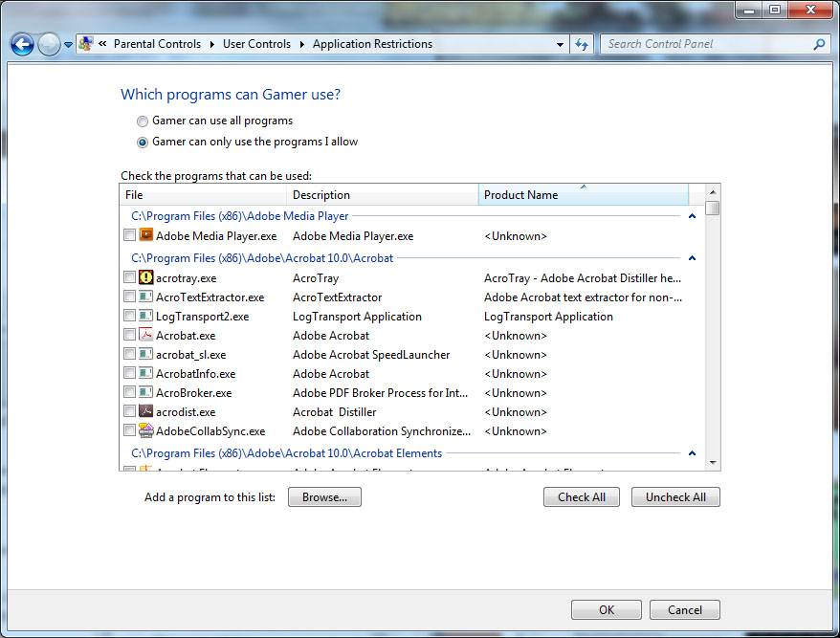Click the Application Restrictions breadcrumb
Viewport: 840px width, 638px height.
coord(372,44)
